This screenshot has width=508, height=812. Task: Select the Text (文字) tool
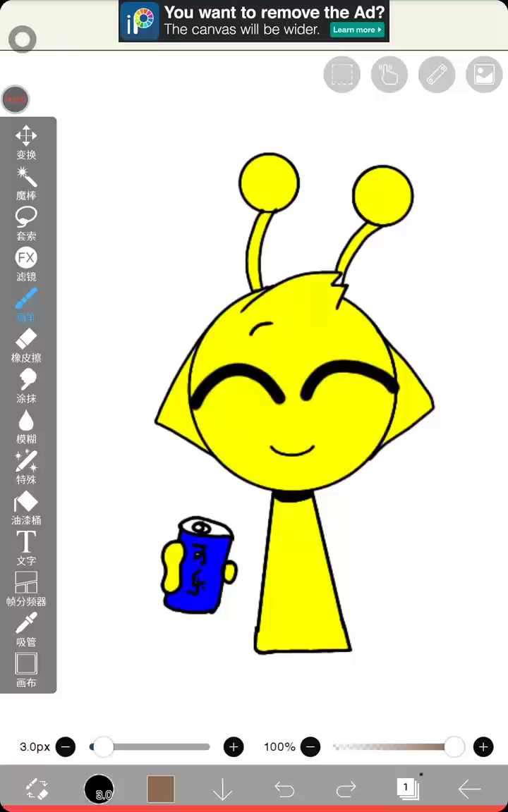(x=26, y=548)
